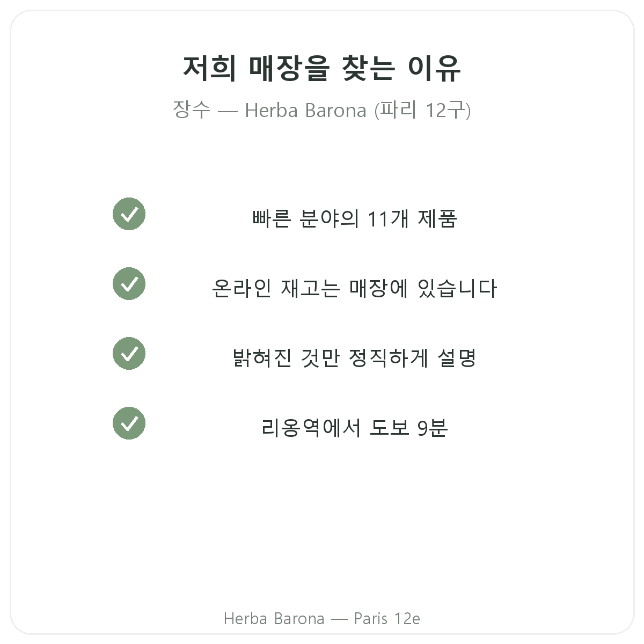Select the text 온라인 재고는 매장에 있습니다
The width and height of the screenshot is (644, 644).
(x=354, y=289)
